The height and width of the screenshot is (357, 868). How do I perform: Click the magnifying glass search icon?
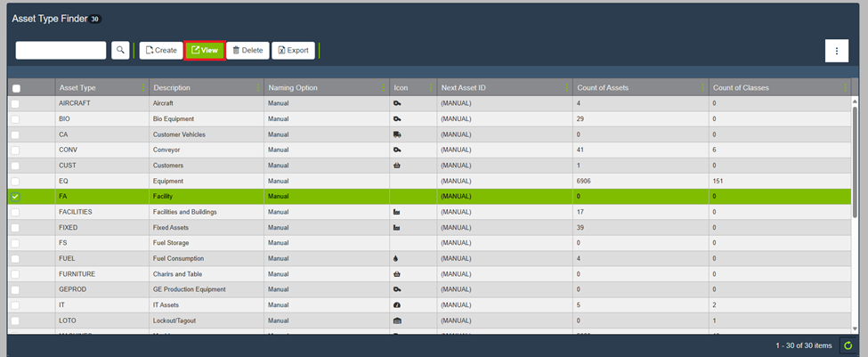[120, 51]
